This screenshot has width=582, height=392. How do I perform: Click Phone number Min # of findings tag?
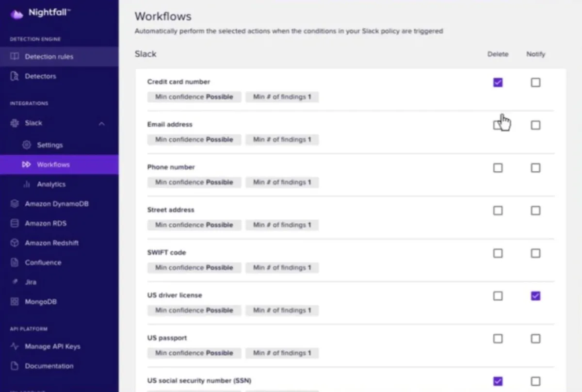tap(282, 182)
